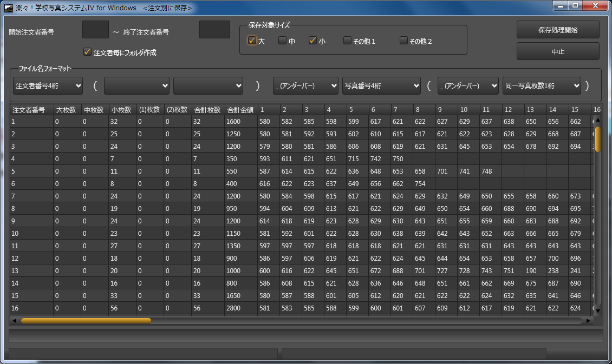Select total amount 900 in row 12
This screenshot has width=612, height=364.
pos(241,259)
